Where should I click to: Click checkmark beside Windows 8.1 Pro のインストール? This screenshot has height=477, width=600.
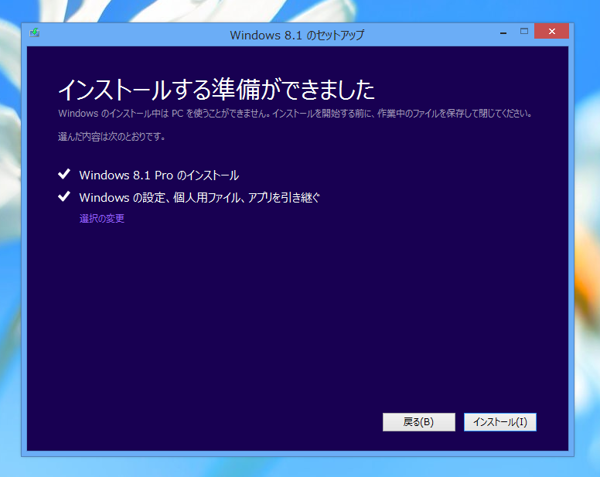tap(64, 174)
